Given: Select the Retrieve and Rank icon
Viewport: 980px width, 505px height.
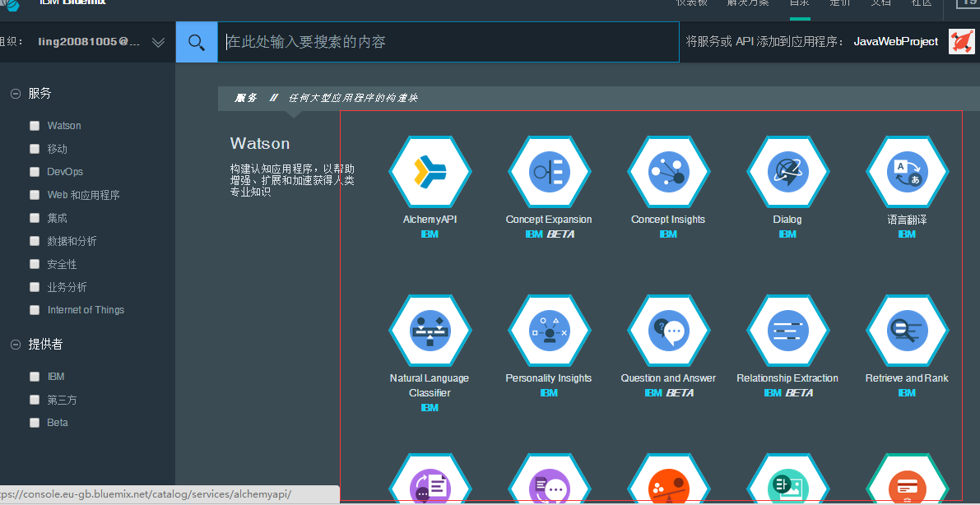Looking at the screenshot, I should (907, 331).
